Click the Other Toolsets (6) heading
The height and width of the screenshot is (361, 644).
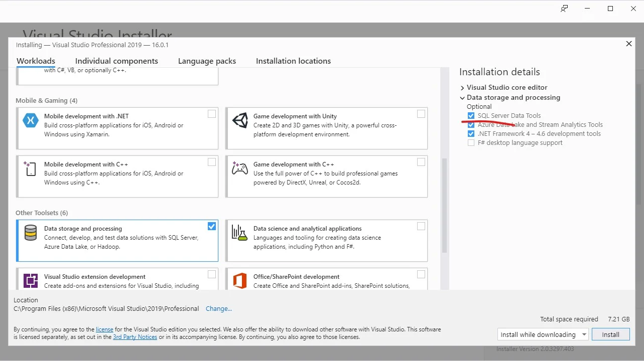coord(42,213)
